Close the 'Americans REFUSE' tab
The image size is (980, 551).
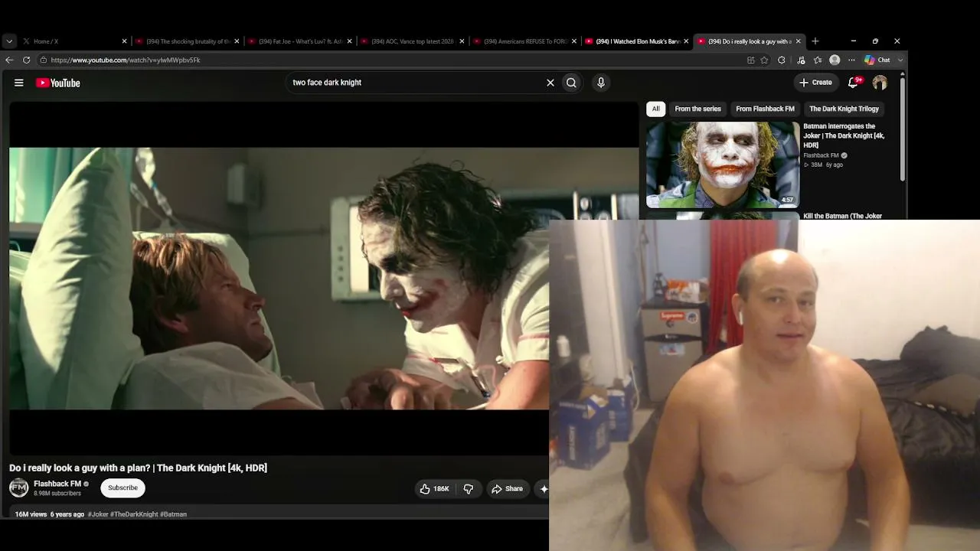pyautogui.click(x=574, y=41)
